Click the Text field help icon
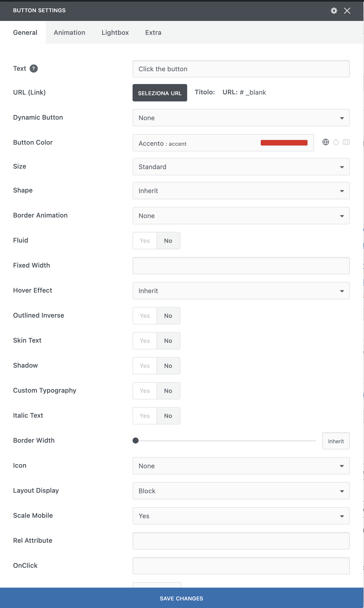The image size is (364, 608). pos(33,69)
